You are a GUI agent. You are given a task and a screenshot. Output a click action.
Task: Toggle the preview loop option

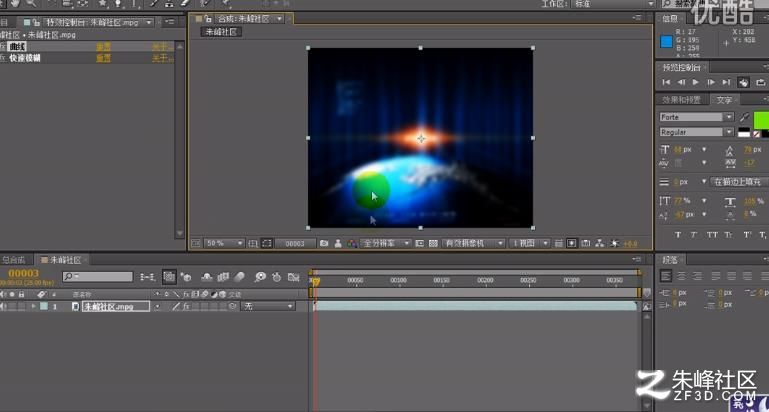761,82
